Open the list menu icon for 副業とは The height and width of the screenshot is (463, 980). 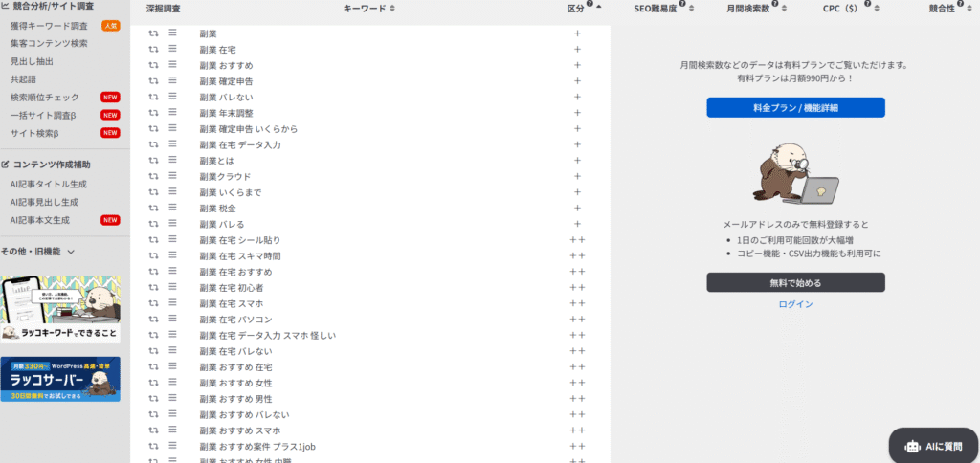[172, 161]
